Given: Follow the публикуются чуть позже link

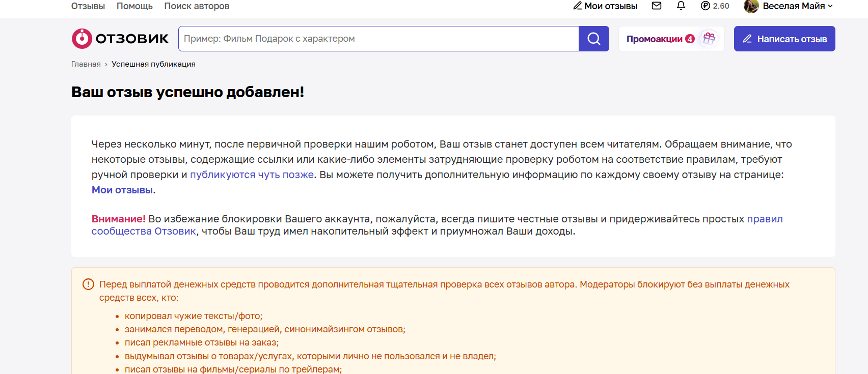Looking at the screenshot, I should (252, 175).
